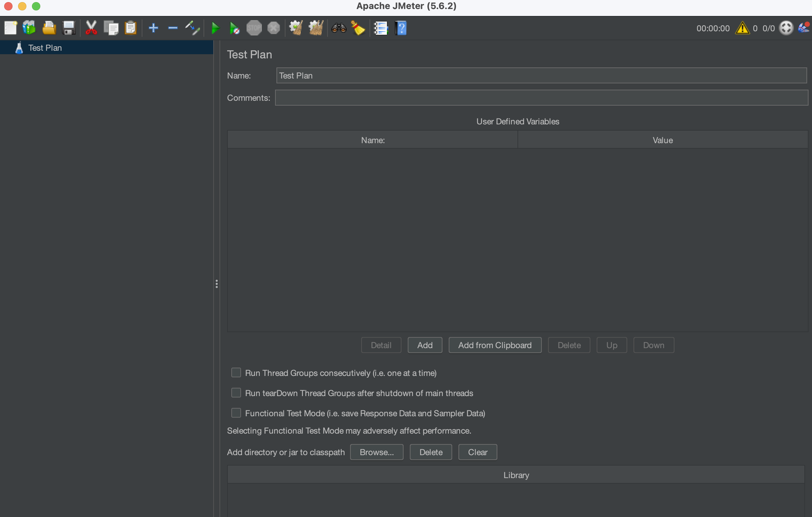The width and height of the screenshot is (812, 517).
Task: Click the Open file folder icon
Action: tap(49, 28)
